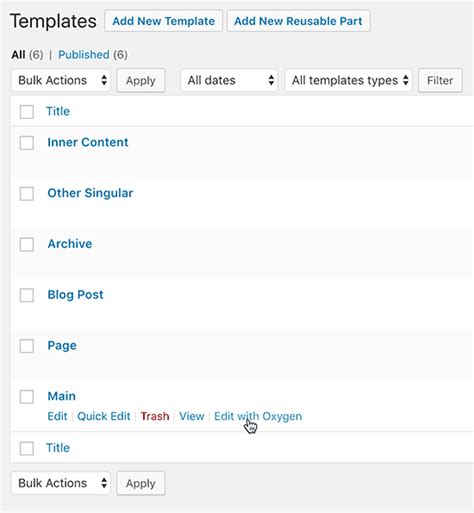This screenshot has width=474, height=513.
Task: Click Quick Edit for Main template
Action: point(104,416)
